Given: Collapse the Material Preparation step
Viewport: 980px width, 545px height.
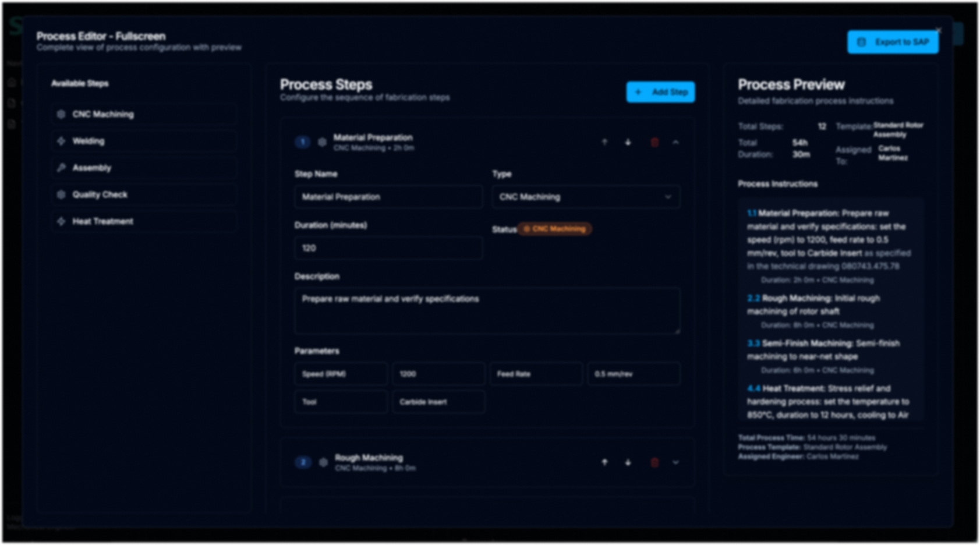Looking at the screenshot, I should [x=675, y=142].
